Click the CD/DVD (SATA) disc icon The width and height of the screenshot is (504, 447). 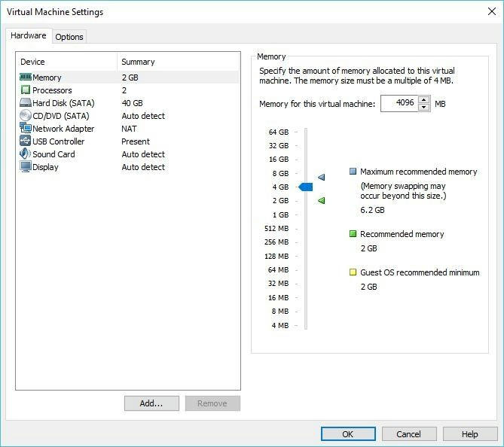click(25, 116)
